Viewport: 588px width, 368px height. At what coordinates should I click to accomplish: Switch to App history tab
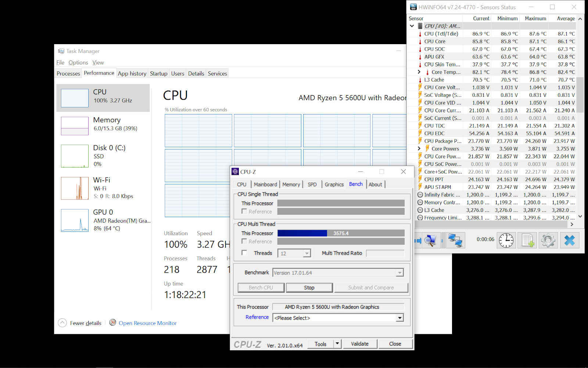[132, 74]
